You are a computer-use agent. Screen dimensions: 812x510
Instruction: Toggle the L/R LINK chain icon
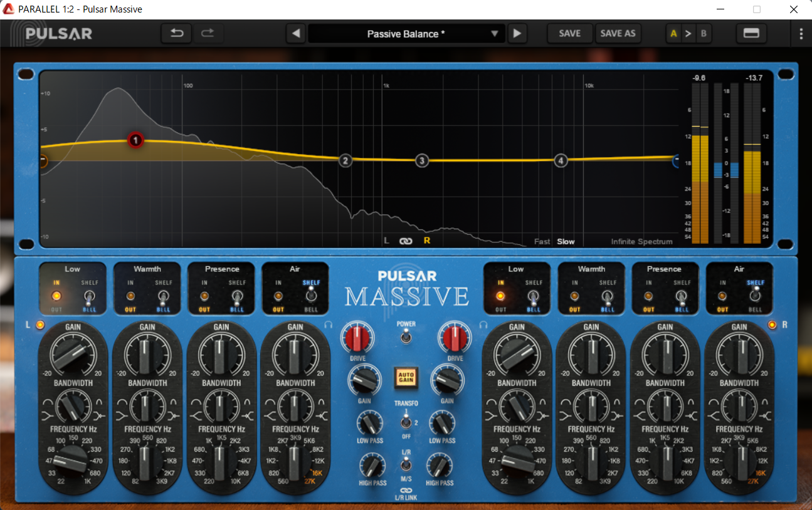click(406, 491)
